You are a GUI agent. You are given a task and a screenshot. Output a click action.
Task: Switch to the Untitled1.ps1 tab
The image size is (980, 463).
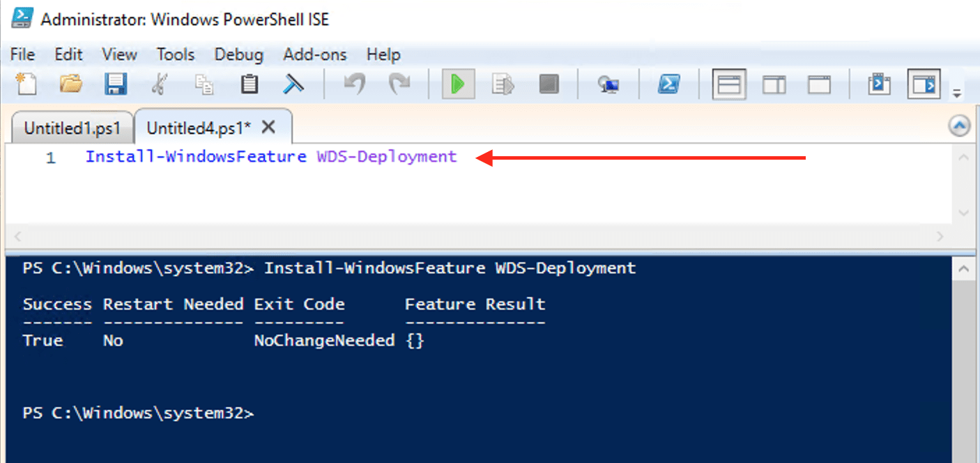tap(72, 128)
